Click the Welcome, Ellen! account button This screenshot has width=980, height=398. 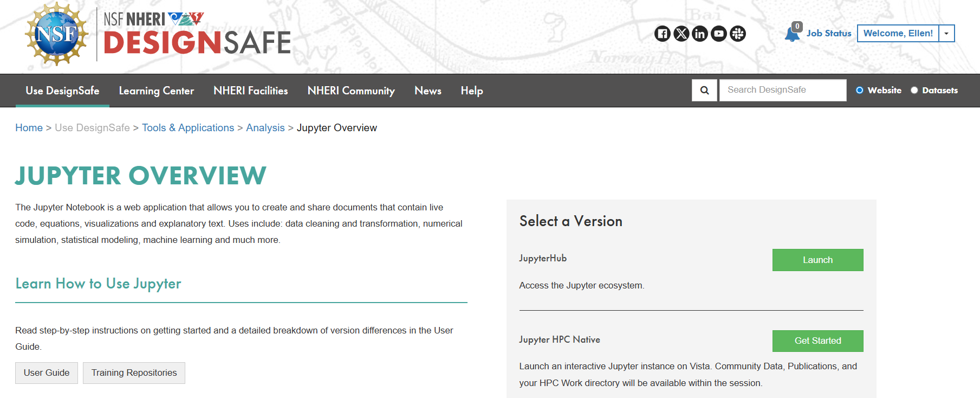898,33
